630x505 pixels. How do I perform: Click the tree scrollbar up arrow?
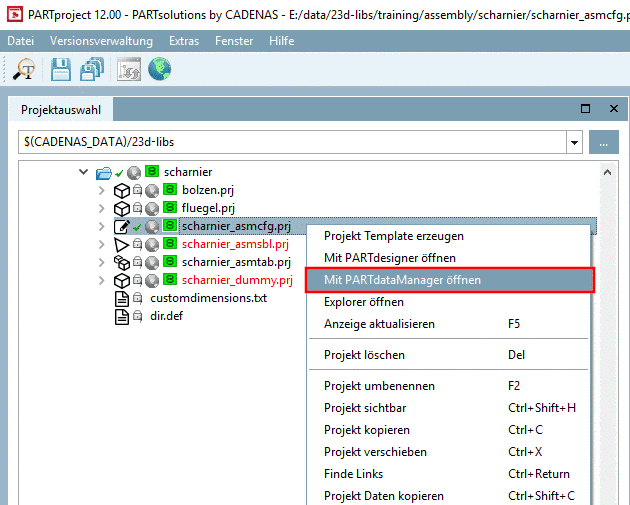(x=608, y=172)
